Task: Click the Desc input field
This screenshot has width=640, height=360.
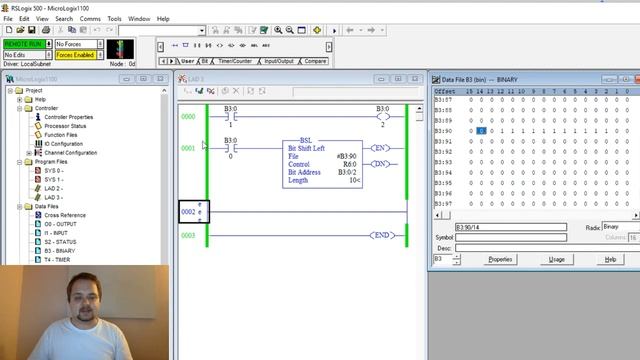Action: (x=547, y=248)
